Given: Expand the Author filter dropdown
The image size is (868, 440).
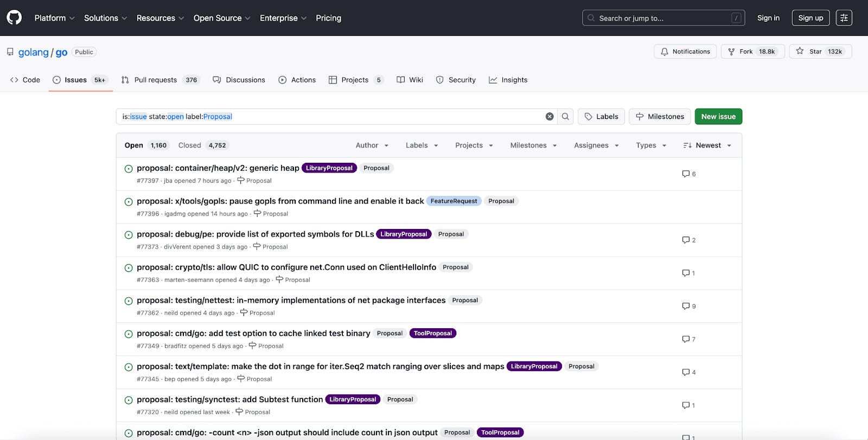Looking at the screenshot, I should tap(372, 145).
